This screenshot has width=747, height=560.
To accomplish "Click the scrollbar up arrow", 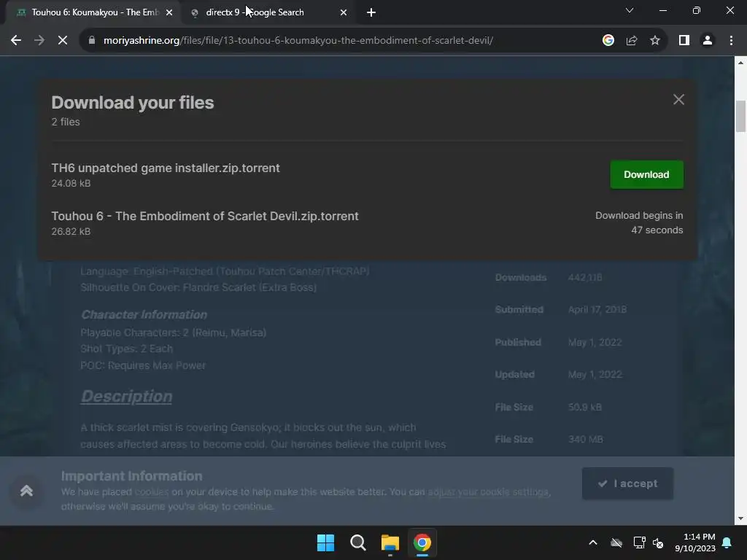I will click(x=740, y=63).
